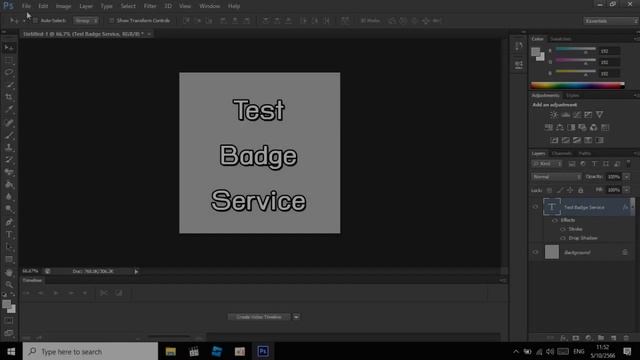
Task: Switch to the Channels tab
Action: [x=562, y=153]
